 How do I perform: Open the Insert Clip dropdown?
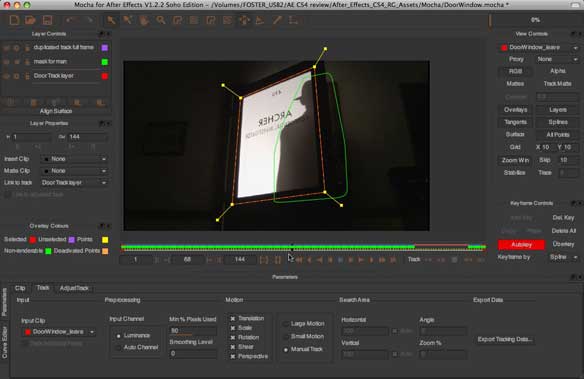[74, 159]
